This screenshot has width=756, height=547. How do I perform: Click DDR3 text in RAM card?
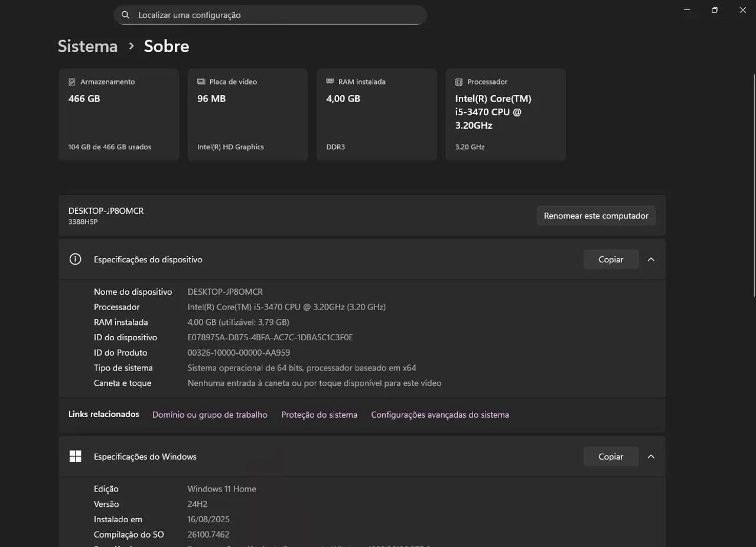pyautogui.click(x=335, y=147)
